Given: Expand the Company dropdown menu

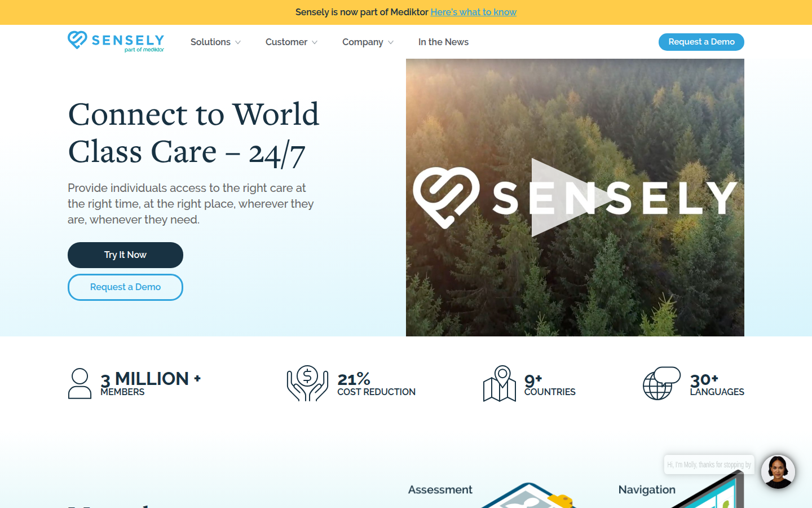Looking at the screenshot, I should (368, 42).
